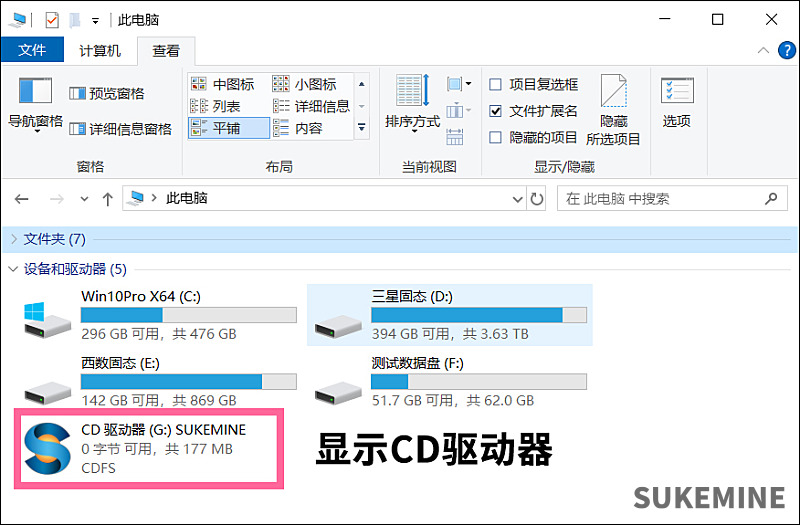
Task: Select the Win10Pro X64 (C:) drive
Action: (x=159, y=315)
